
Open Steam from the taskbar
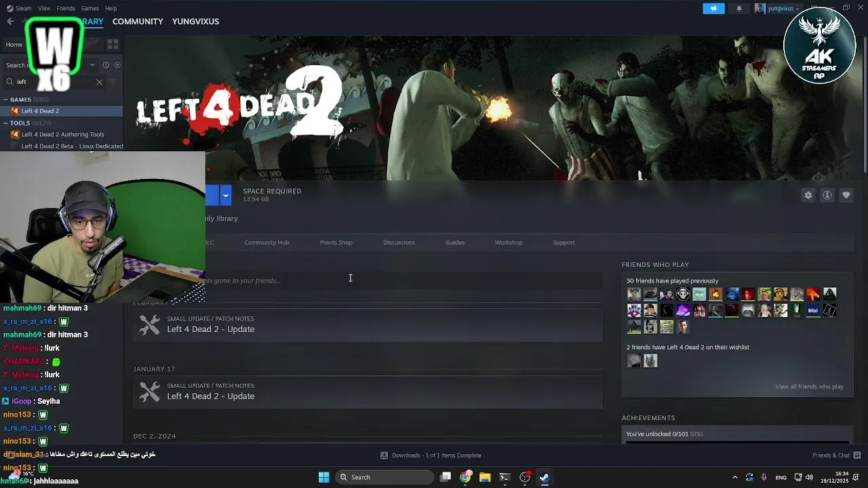pos(544,477)
